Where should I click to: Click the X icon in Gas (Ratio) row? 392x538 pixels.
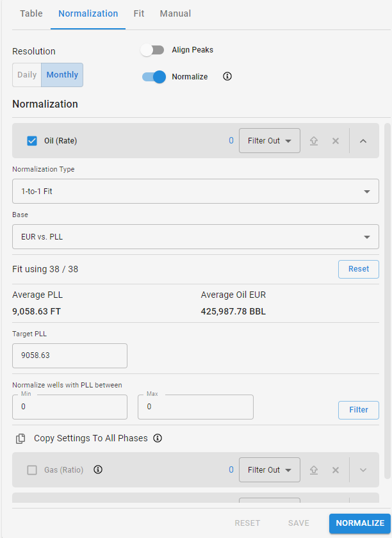(x=336, y=469)
